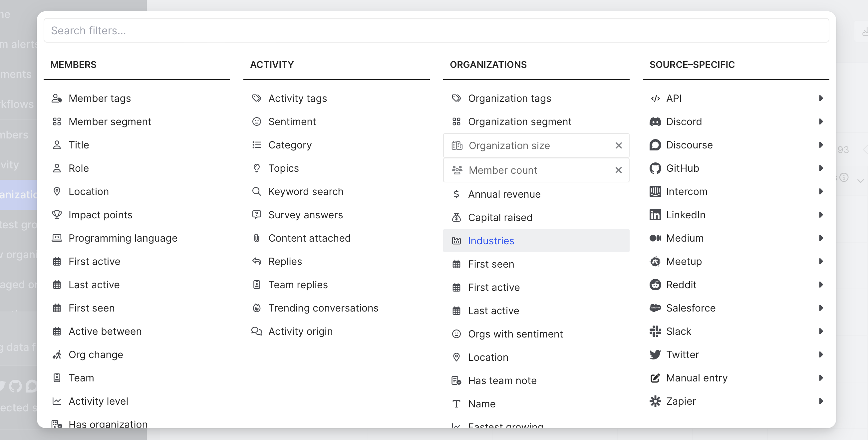
Task: Select the Programming language filter
Action: click(123, 238)
